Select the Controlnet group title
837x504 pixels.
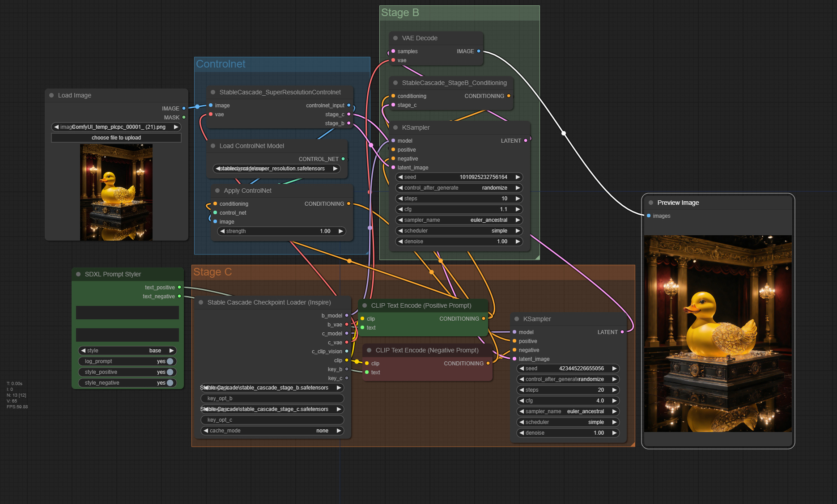tap(221, 64)
